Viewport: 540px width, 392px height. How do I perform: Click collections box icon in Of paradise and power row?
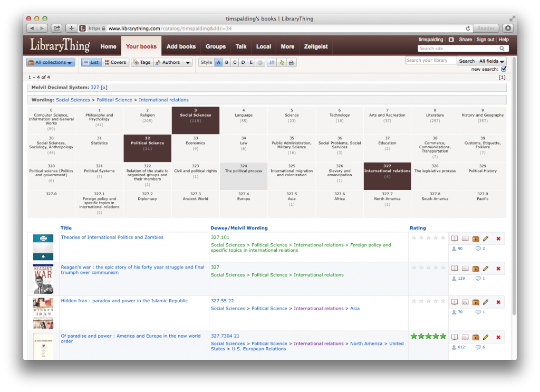[476, 337]
